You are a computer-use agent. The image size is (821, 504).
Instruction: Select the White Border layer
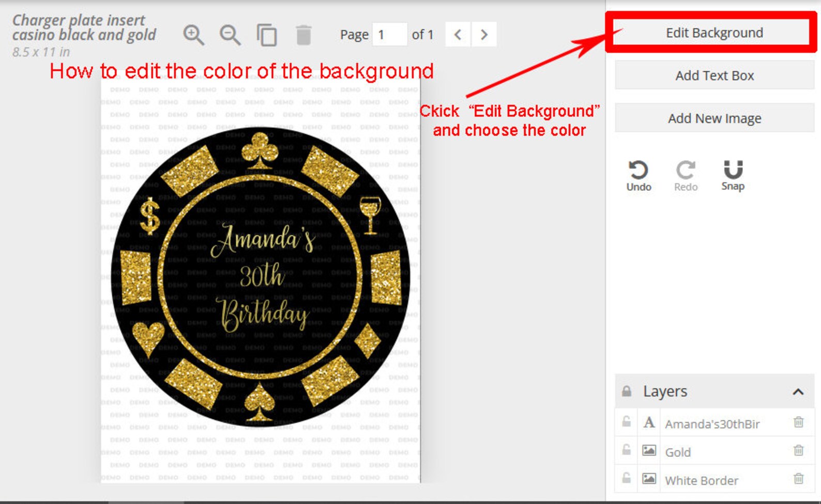[701, 481]
